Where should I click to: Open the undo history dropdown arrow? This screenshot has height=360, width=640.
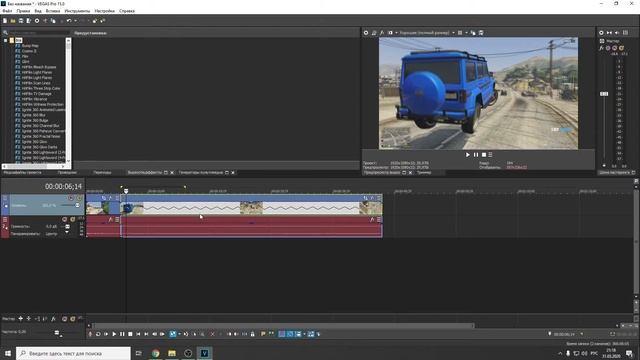[x=75, y=21]
